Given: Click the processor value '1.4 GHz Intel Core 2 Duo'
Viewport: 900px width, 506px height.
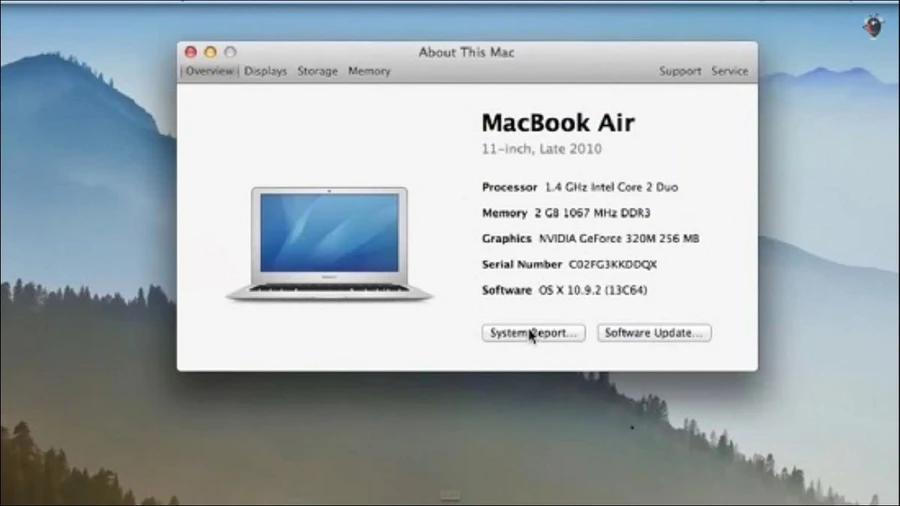Looking at the screenshot, I should 611,187.
